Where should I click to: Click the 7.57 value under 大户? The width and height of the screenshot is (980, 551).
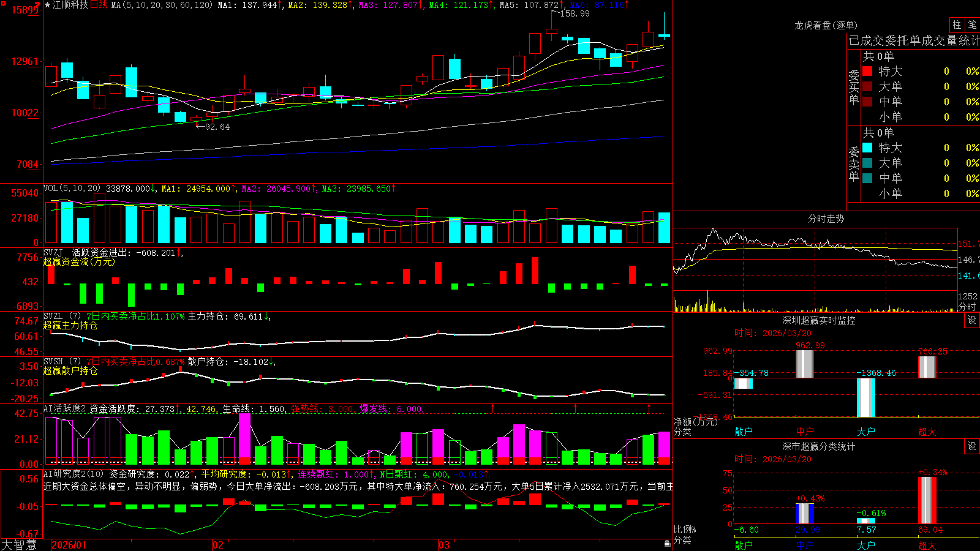click(x=866, y=530)
